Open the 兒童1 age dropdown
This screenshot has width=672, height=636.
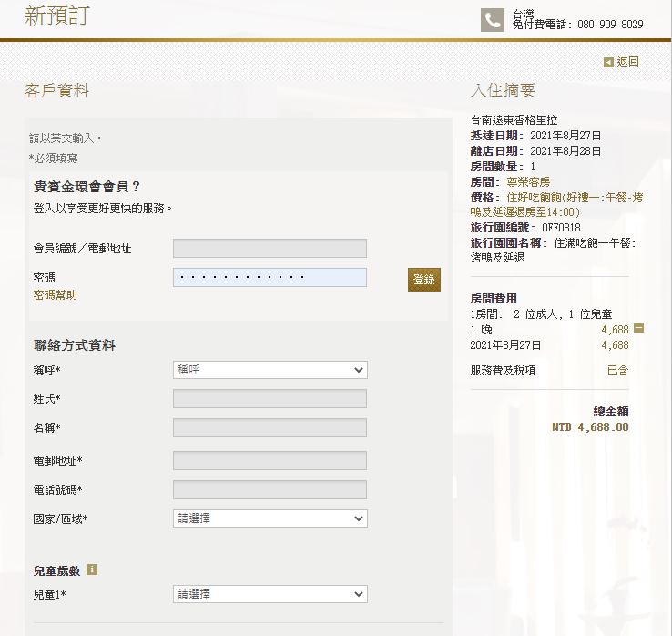270,594
